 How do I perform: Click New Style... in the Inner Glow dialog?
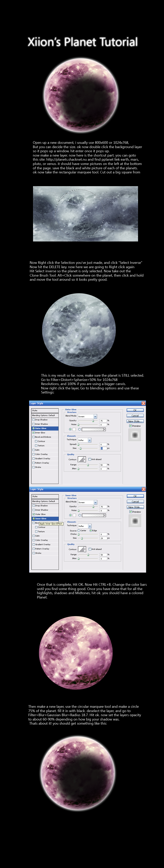135,507
